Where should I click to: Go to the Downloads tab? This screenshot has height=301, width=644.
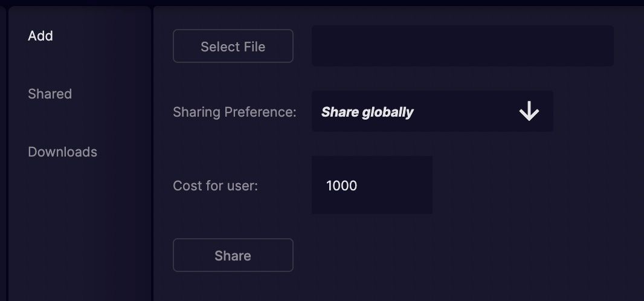click(62, 152)
